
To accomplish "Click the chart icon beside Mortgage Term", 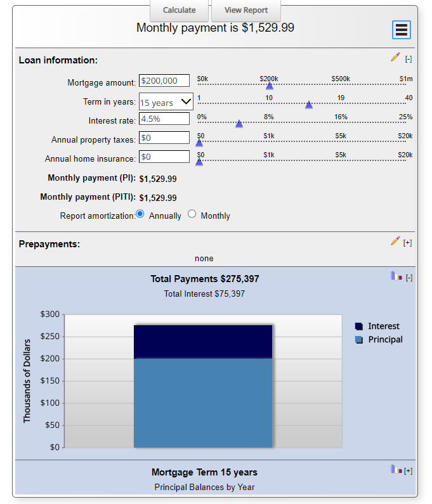I will coord(396,470).
